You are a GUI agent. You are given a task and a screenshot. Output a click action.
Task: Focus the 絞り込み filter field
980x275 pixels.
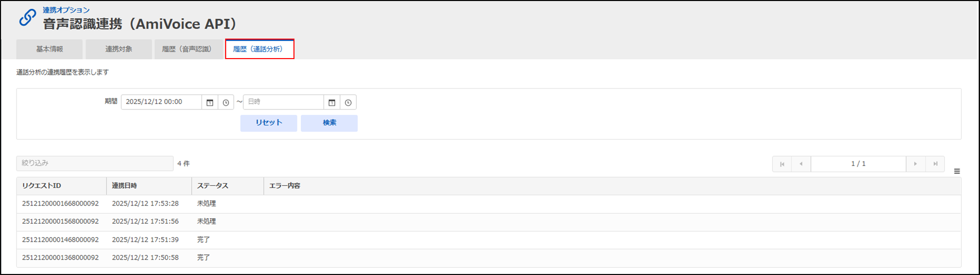tap(95, 163)
